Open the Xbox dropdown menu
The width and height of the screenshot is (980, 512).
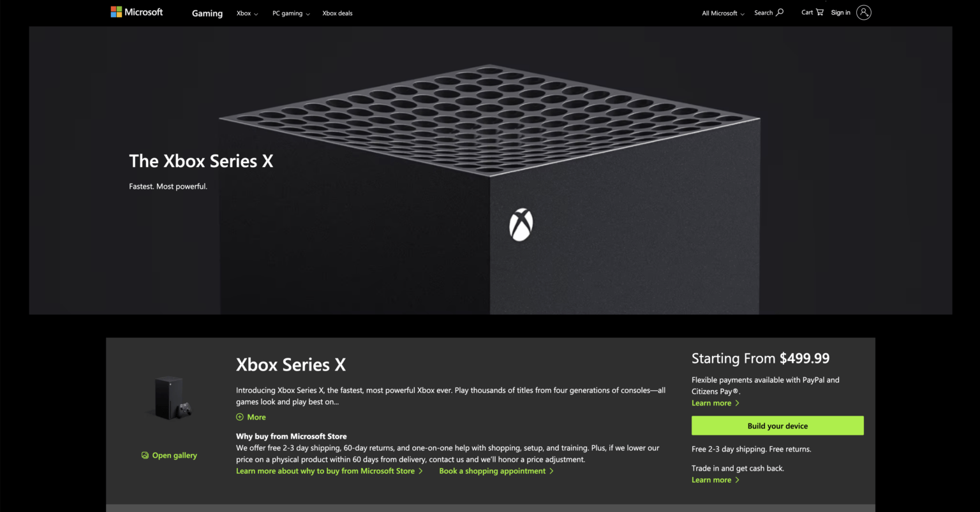[x=247, y=13]
